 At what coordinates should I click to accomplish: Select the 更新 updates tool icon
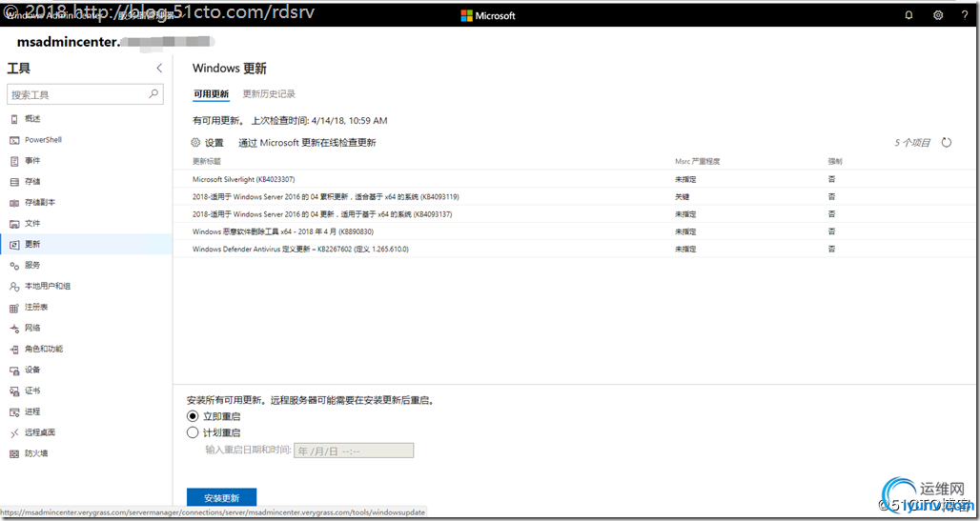(14, 244)
